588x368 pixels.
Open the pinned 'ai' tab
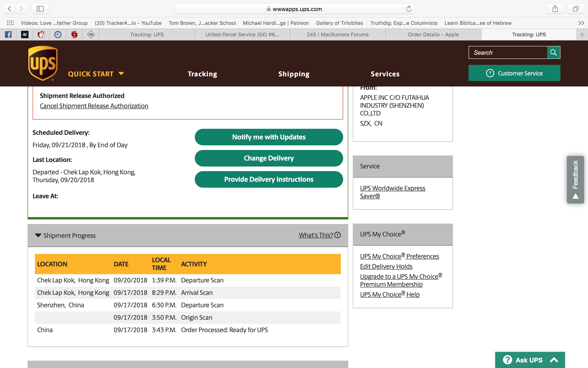tap(25, 34)
